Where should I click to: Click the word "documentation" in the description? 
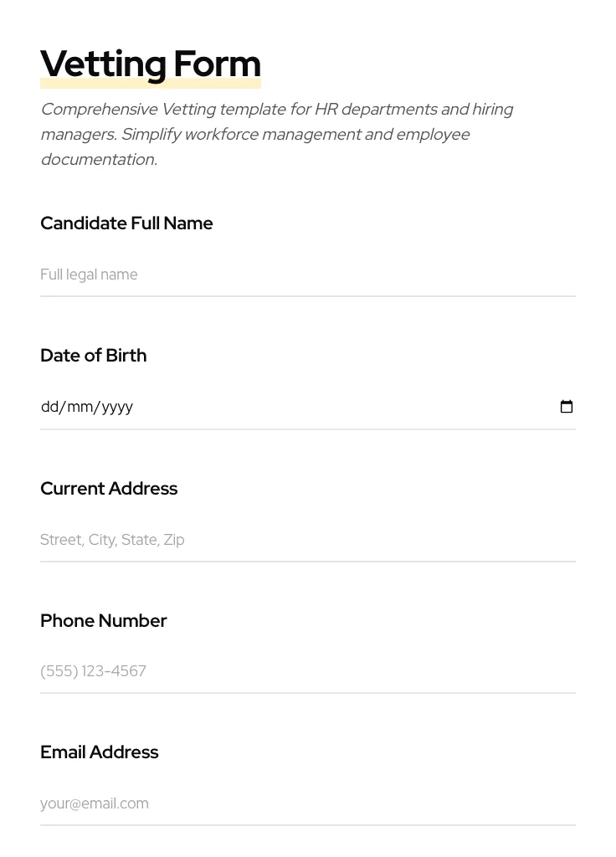[98, 160]
